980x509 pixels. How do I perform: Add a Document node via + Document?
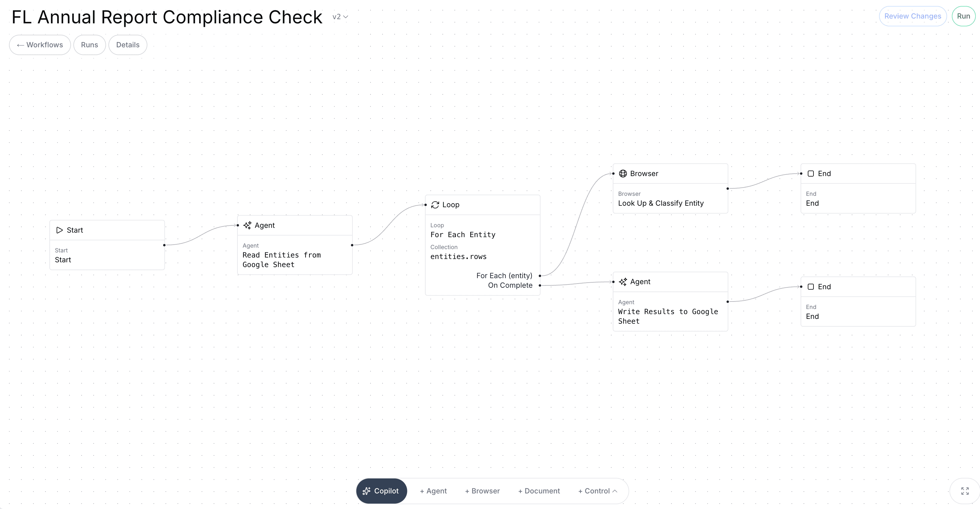click(x=539, y=491)
